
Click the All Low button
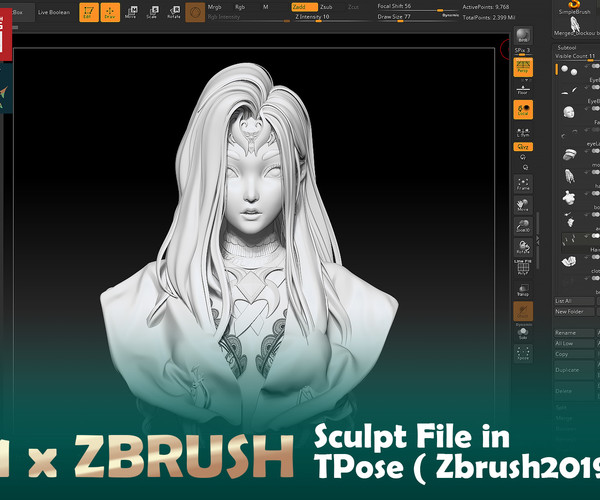click(x=574, y=344)
